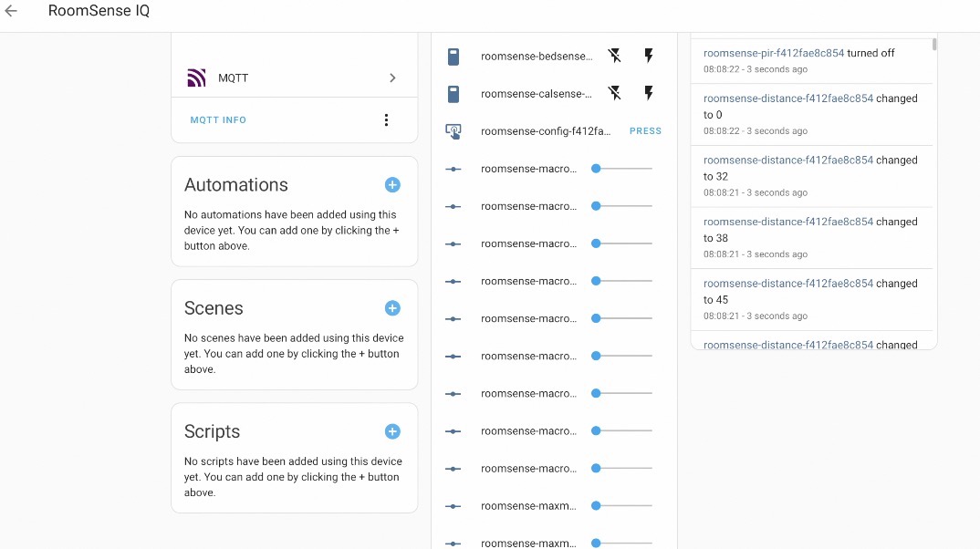Click the Automations card heading
The image size is (980, 549).
[x=236, y=185]
